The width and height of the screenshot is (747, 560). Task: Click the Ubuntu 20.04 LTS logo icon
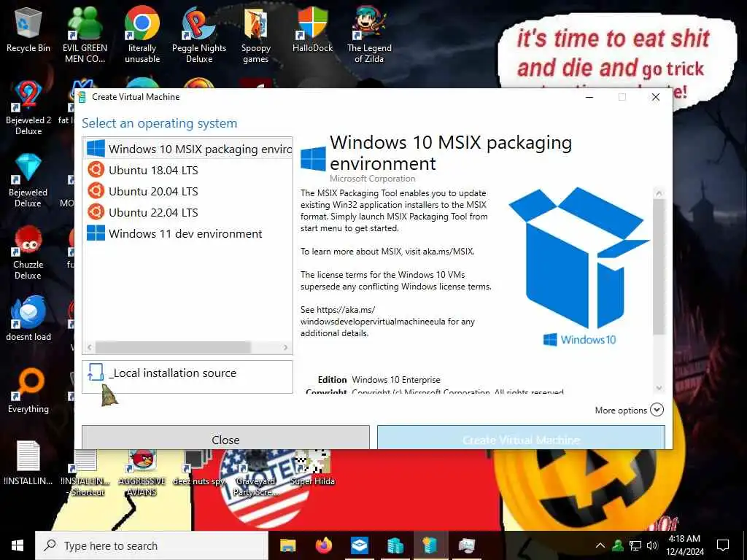tap(96, 190)
